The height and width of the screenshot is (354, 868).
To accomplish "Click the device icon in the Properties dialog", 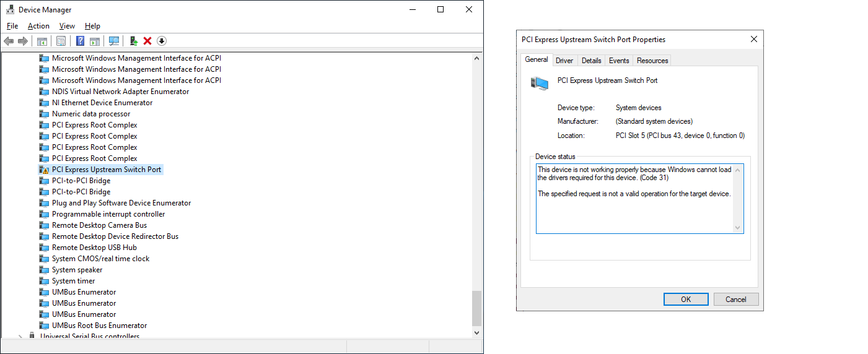I will 540,82.
